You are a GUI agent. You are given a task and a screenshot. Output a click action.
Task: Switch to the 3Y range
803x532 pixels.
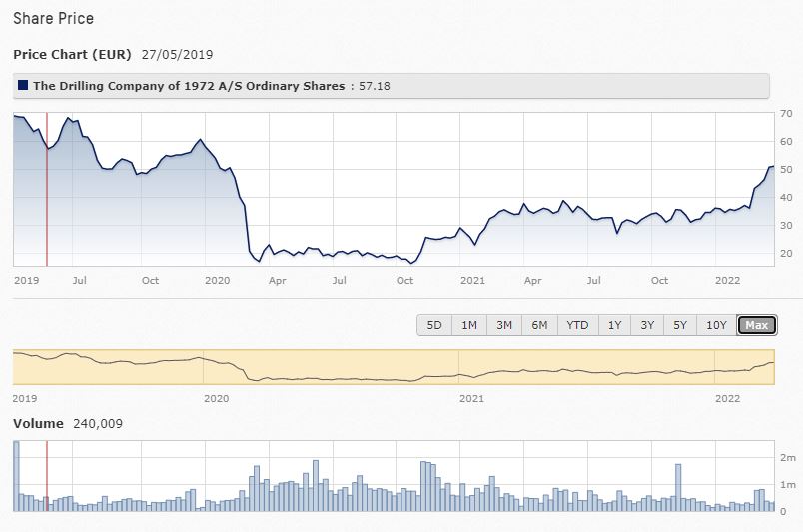tap(648, 325)
